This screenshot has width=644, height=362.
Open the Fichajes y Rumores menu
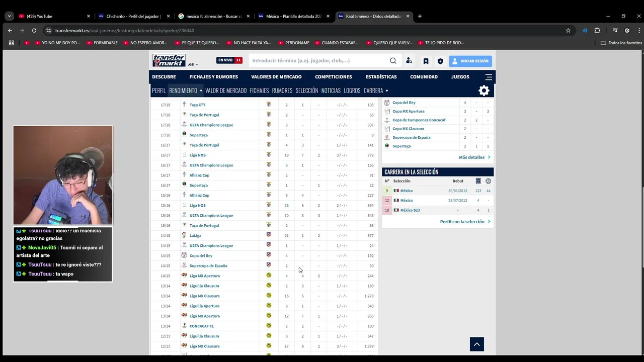(213, 77)
